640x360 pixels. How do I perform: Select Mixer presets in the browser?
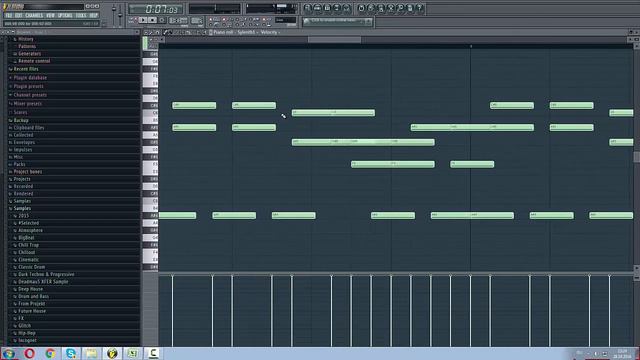[28, 104]
